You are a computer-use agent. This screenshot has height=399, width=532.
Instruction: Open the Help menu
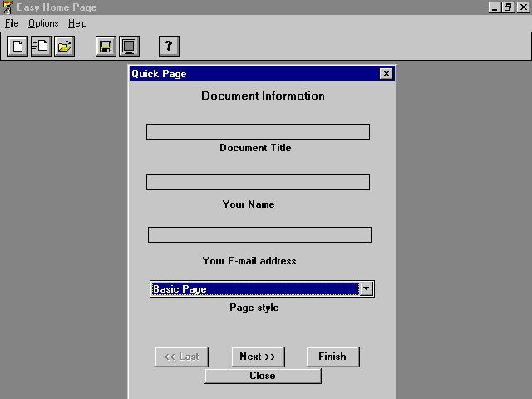[x=77, y=23]
